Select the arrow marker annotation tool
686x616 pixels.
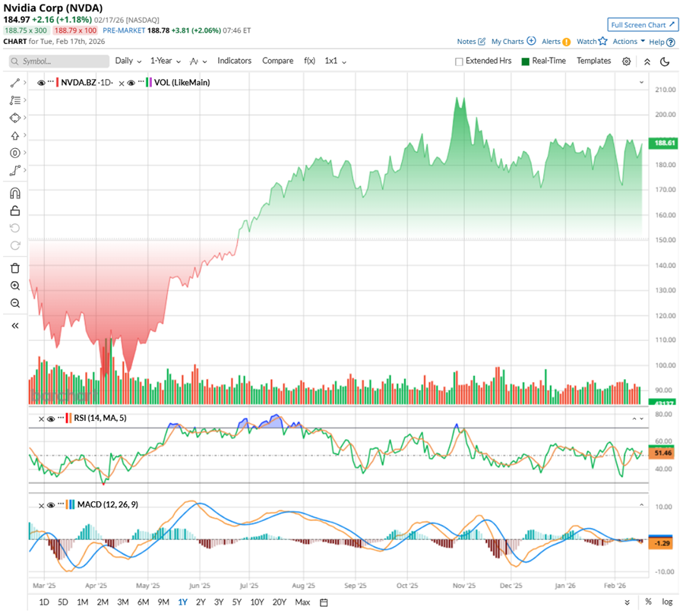coord(15,136)
